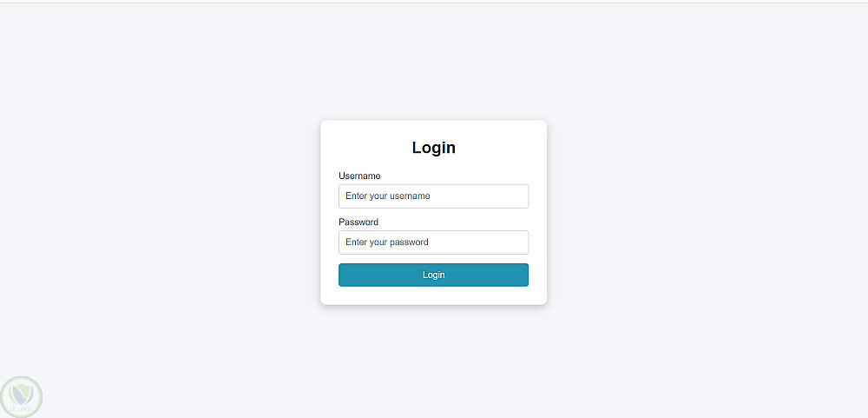Select the Password field label

coord(358,222)
